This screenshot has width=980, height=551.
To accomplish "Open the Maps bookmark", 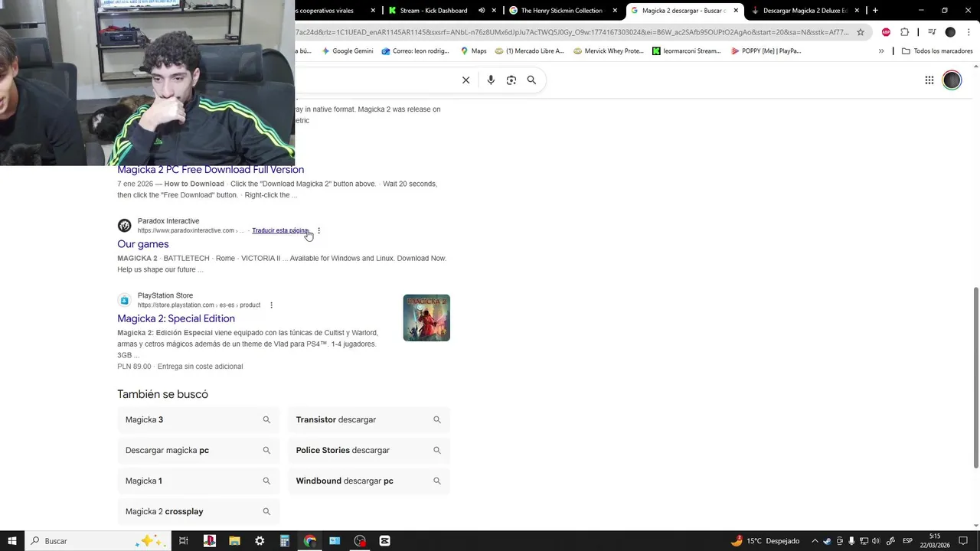I will 473,51.
